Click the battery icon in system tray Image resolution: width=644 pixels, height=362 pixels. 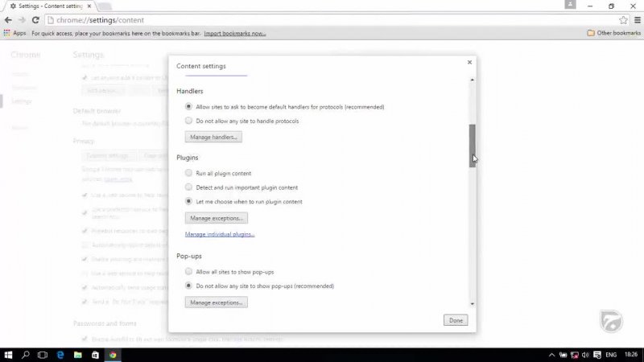click(x=563, y=355)
